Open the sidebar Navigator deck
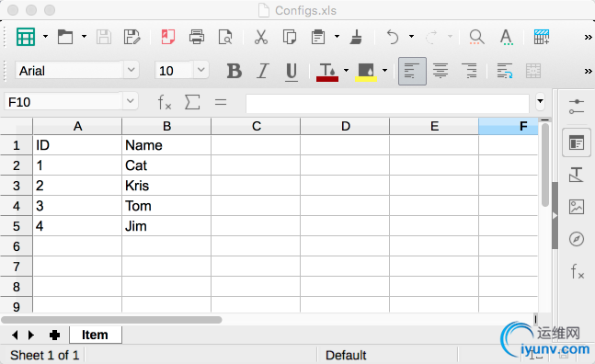The width and height of the screenshot is (595, 364). point(577,239)
